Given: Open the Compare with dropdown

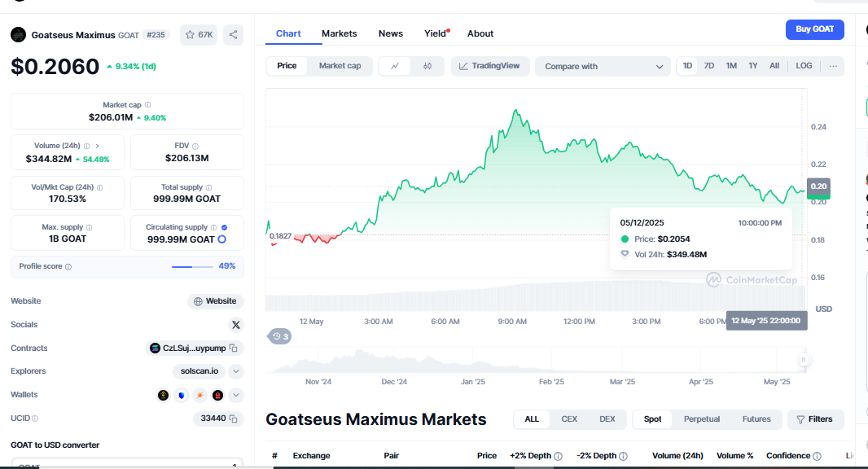Looking at the screenshot, I should tap(603, 67).
